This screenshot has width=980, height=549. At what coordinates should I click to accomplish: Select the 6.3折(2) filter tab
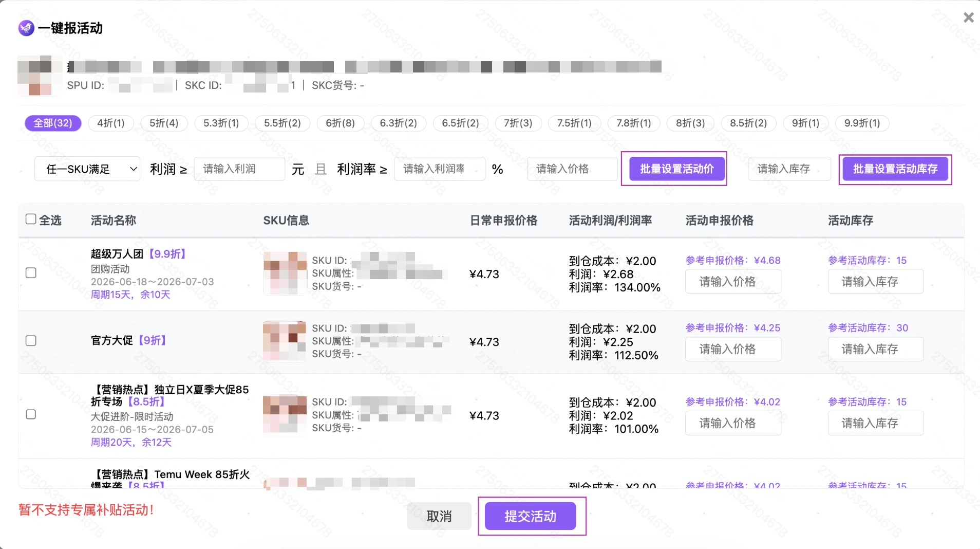coord(399,123)
